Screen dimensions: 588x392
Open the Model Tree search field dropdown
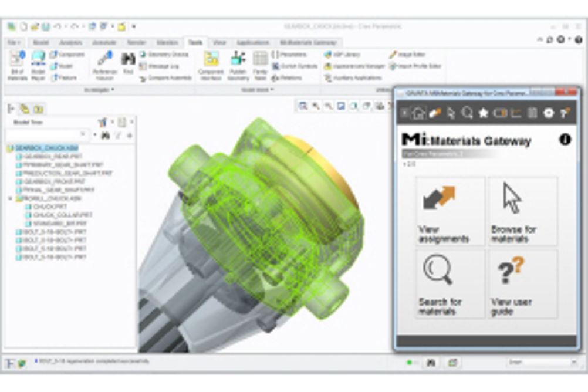click(94, 135)
